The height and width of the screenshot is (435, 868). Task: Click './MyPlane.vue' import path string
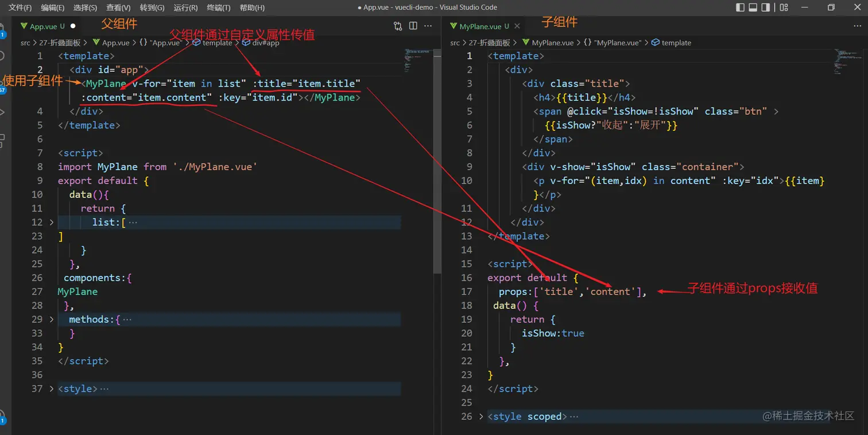tap(215, 167)
